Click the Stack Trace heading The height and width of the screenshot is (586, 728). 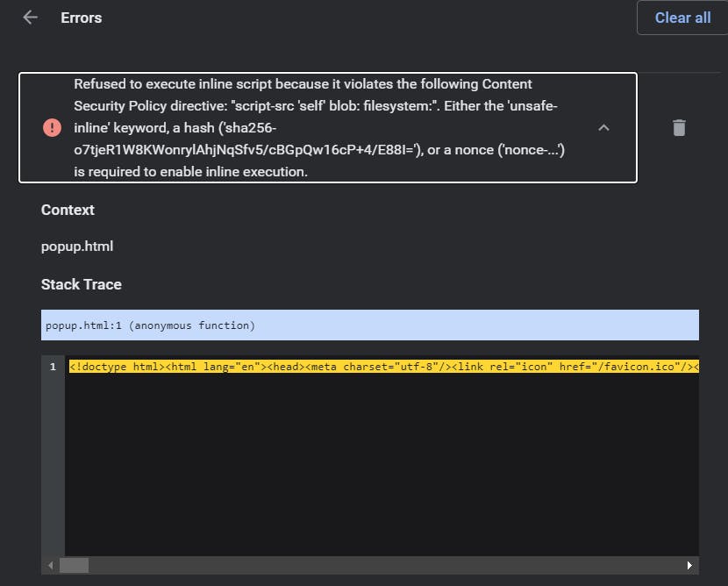point(82,284)
